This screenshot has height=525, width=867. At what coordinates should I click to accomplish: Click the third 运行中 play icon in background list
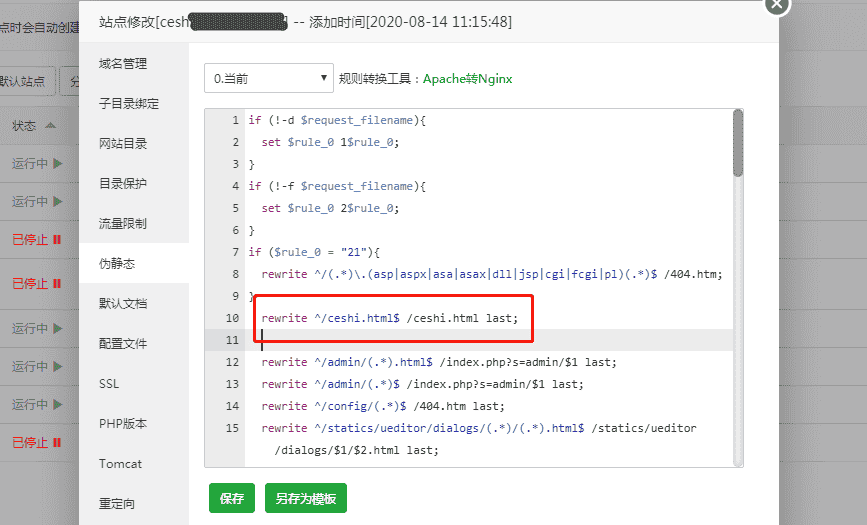point(58,329)
